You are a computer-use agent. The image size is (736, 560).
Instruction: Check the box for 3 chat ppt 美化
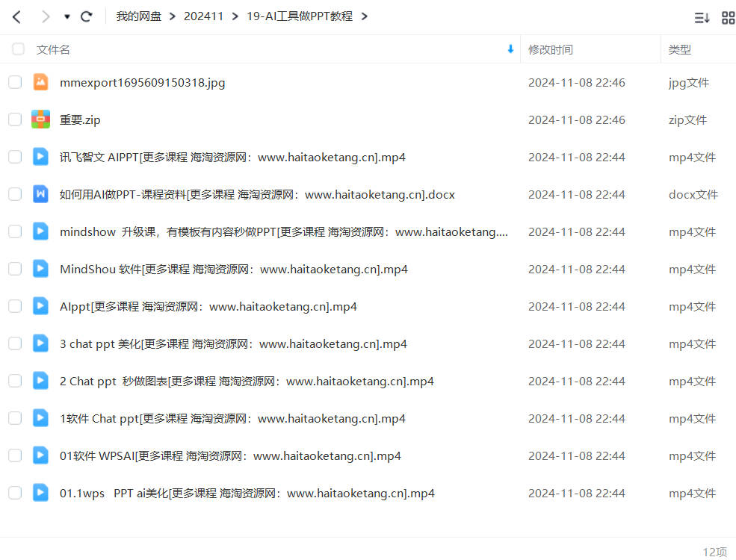tap(15, 343)
